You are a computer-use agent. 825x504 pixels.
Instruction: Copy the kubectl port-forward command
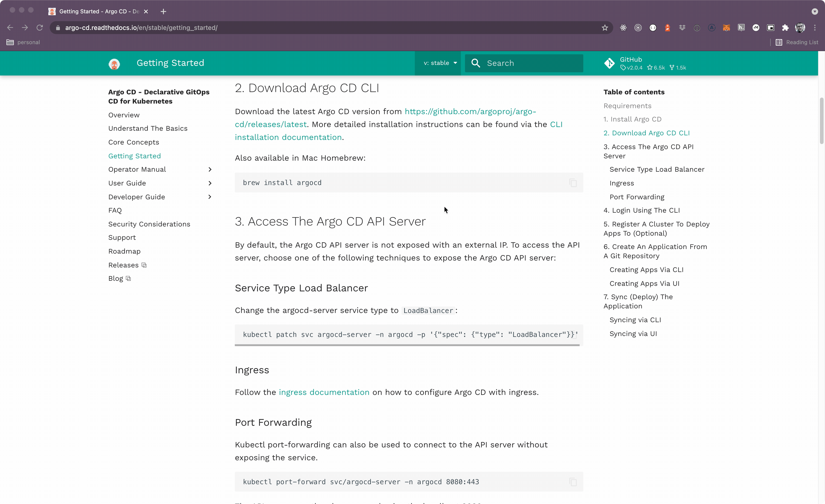pyautogui.click(x=573, y=482)
